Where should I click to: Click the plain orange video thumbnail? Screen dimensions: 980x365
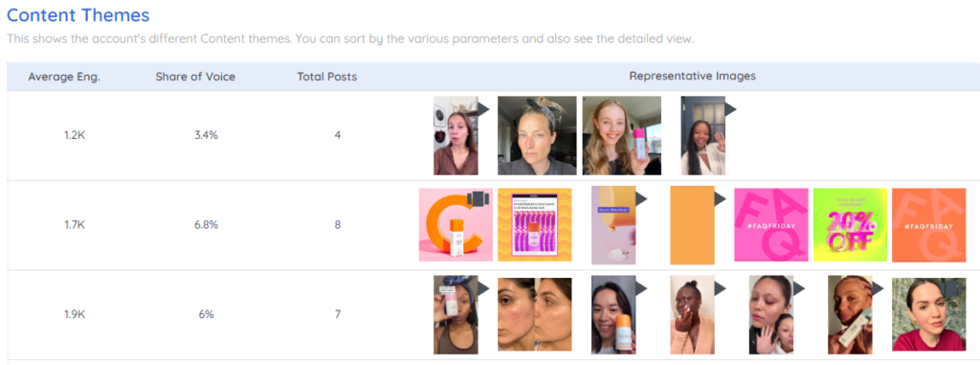click(692, 225)
